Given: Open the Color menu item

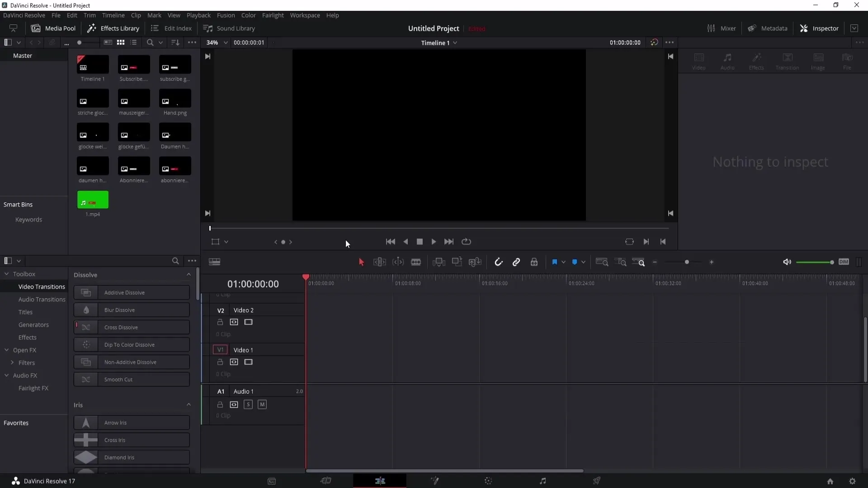Looking at the screenshot, I should (x=249, y=15).
